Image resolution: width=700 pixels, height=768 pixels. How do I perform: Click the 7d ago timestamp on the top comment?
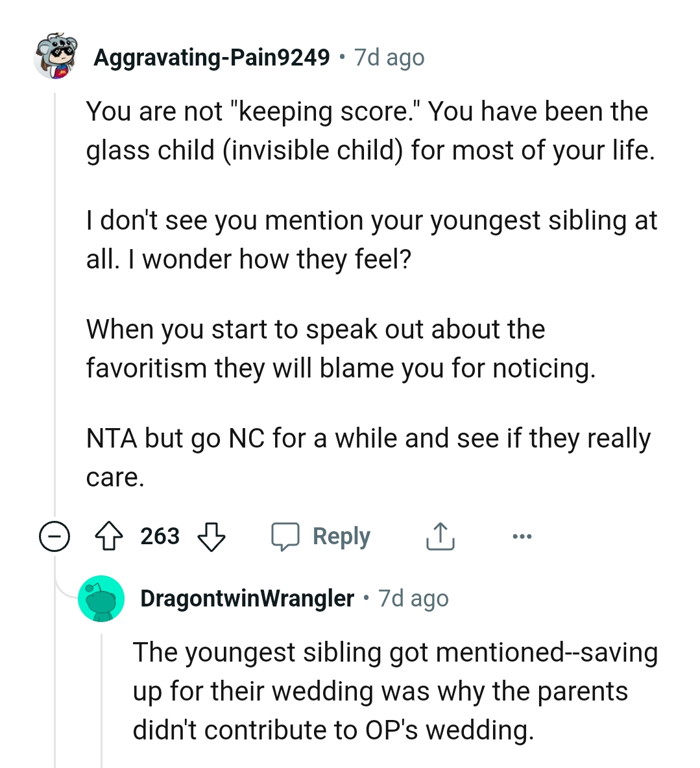tap(388, 57)
